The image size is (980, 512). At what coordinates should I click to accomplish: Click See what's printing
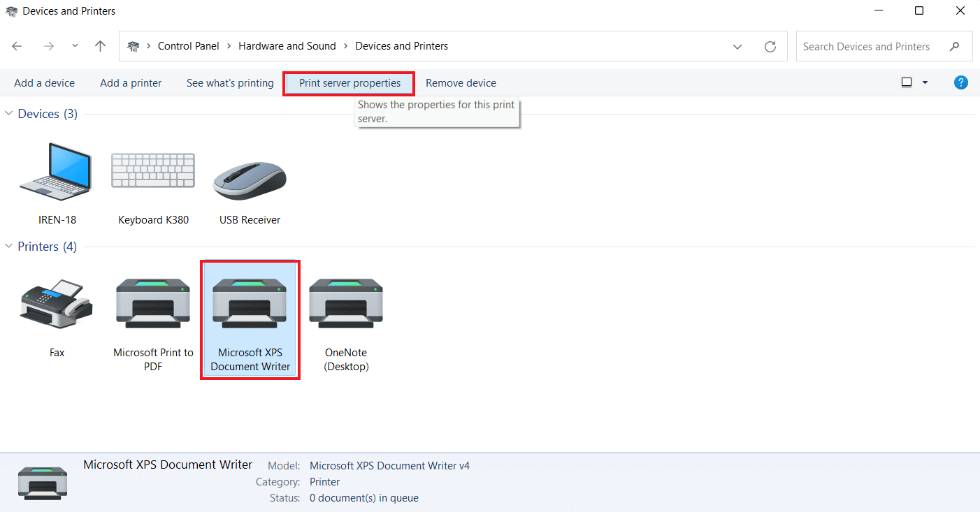(x=230, y=83)
